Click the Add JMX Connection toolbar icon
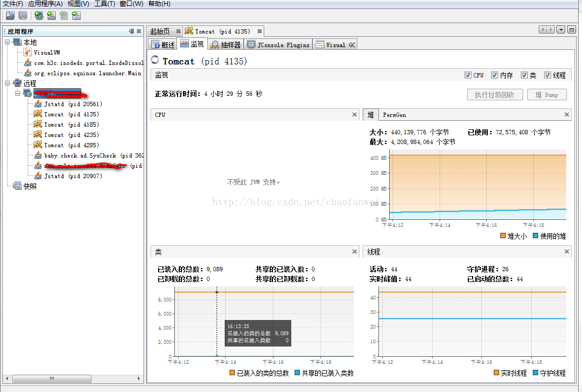Viewport: 582px width, 392px height. pyautogui.click(x=51, y=15)
